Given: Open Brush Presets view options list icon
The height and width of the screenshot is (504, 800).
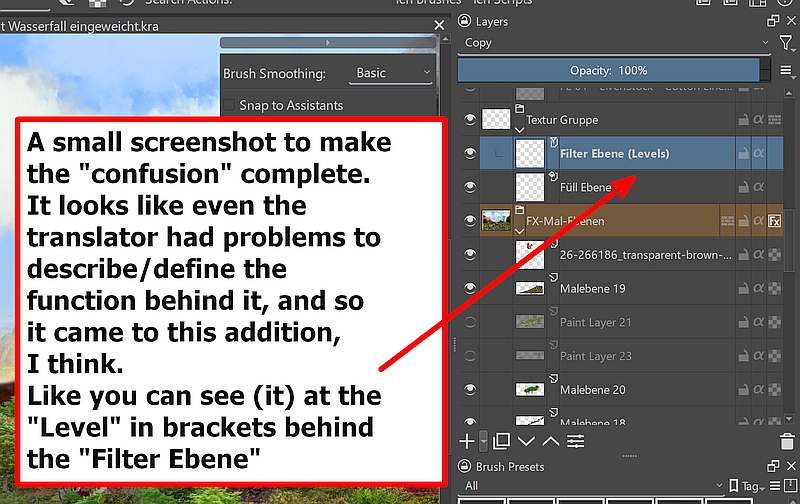Looking at the screenshot, I should tap(774, 486).
